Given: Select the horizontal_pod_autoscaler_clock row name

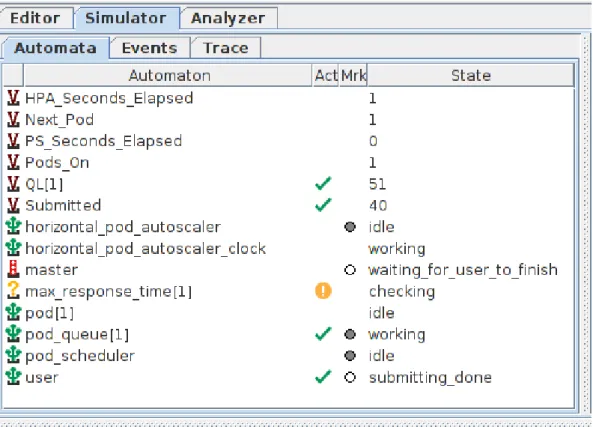Looking at the screenshot, I should 146,249.
